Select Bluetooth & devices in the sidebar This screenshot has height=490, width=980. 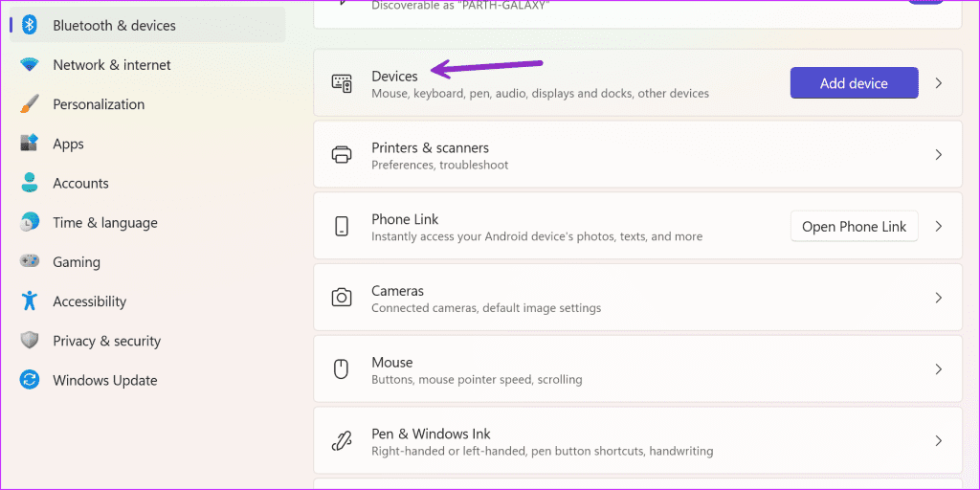click(147, 25)
